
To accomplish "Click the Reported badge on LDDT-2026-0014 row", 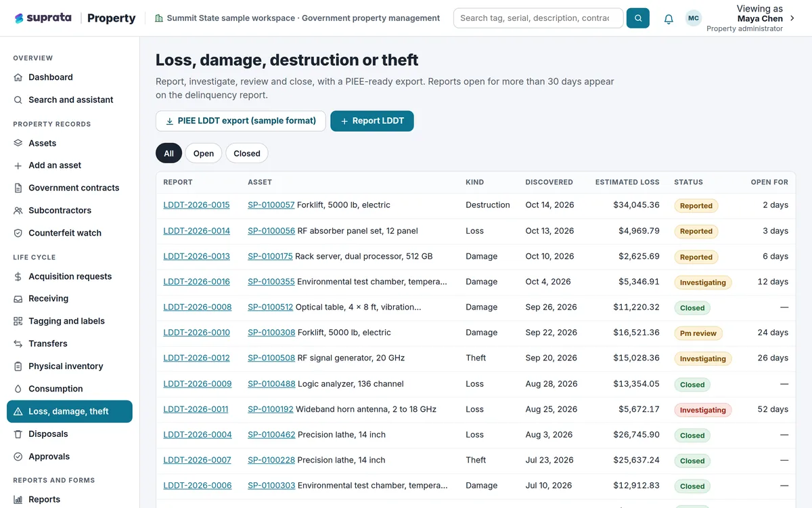I will (x=696, y=231).
